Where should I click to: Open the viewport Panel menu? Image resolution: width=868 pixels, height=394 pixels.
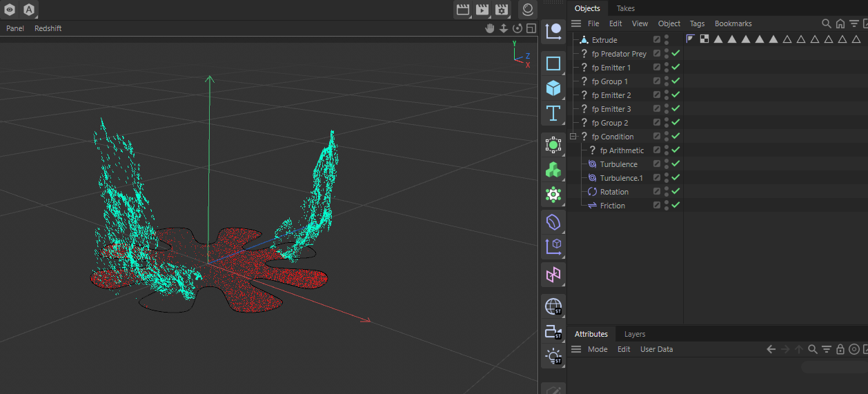tap(15, 28)
